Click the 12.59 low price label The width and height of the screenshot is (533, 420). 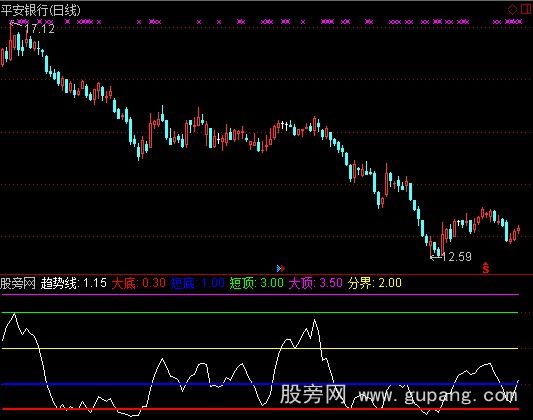coord(457,257)
